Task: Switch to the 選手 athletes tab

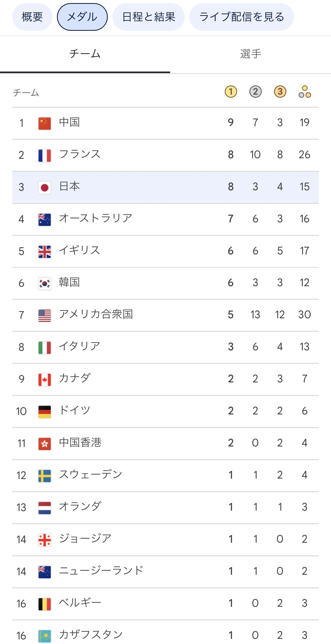Action: click(x=250, y=54)
